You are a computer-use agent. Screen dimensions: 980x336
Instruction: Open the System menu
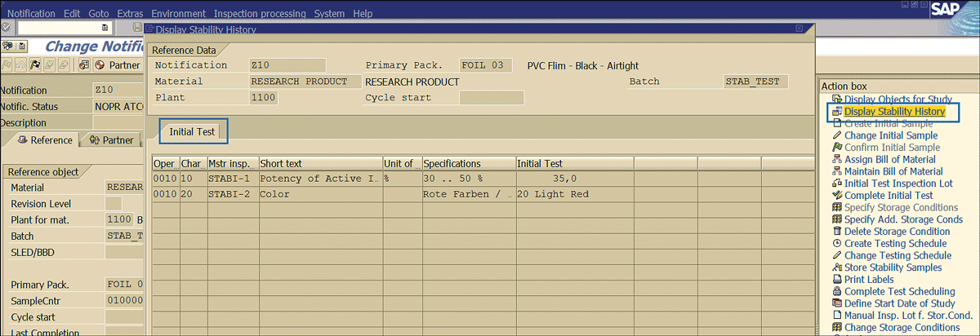tap(329, 14)
